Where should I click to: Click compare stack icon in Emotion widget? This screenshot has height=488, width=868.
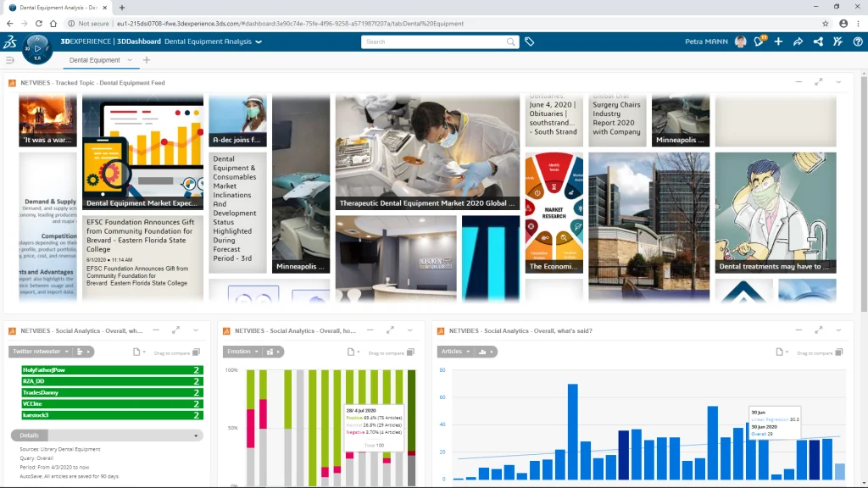(410, 352)
